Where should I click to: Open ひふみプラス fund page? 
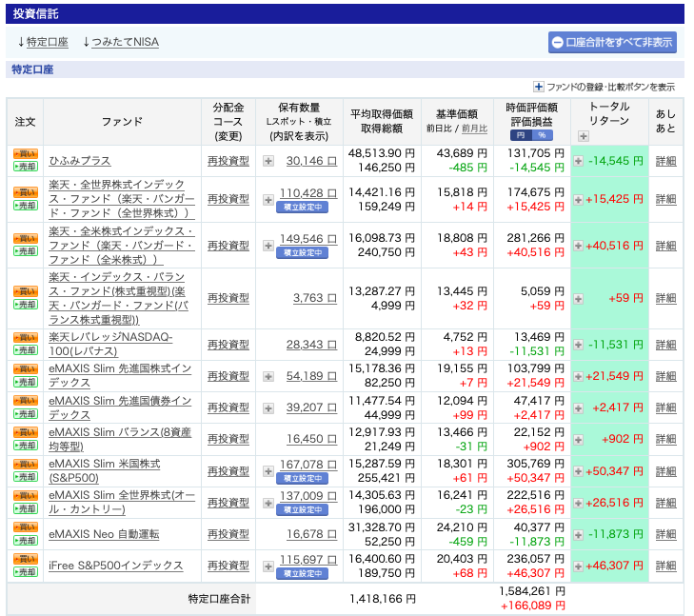click(80, 161)
